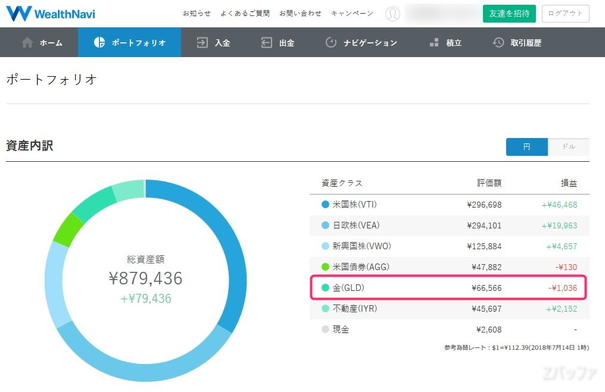Click the home house icon
Viewport: 605px width, 392px height.
coord(27,42)
